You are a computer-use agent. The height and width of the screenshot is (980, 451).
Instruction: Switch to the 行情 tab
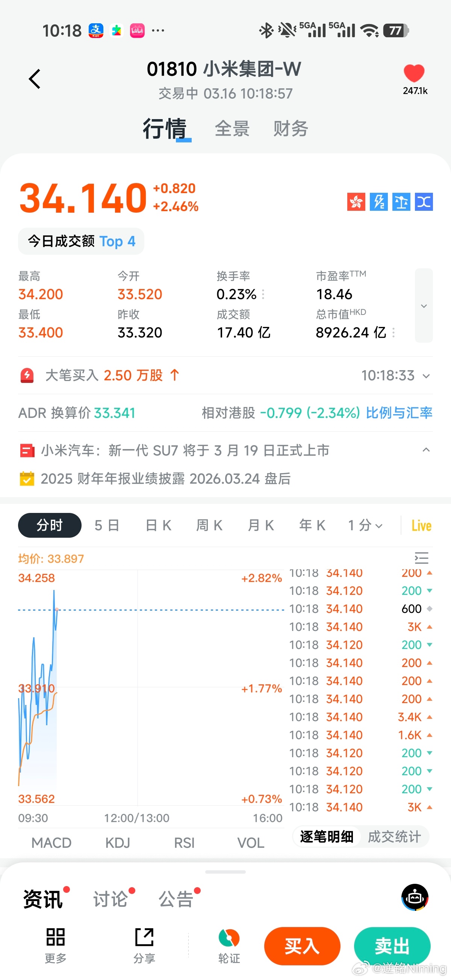click(165, 129)
